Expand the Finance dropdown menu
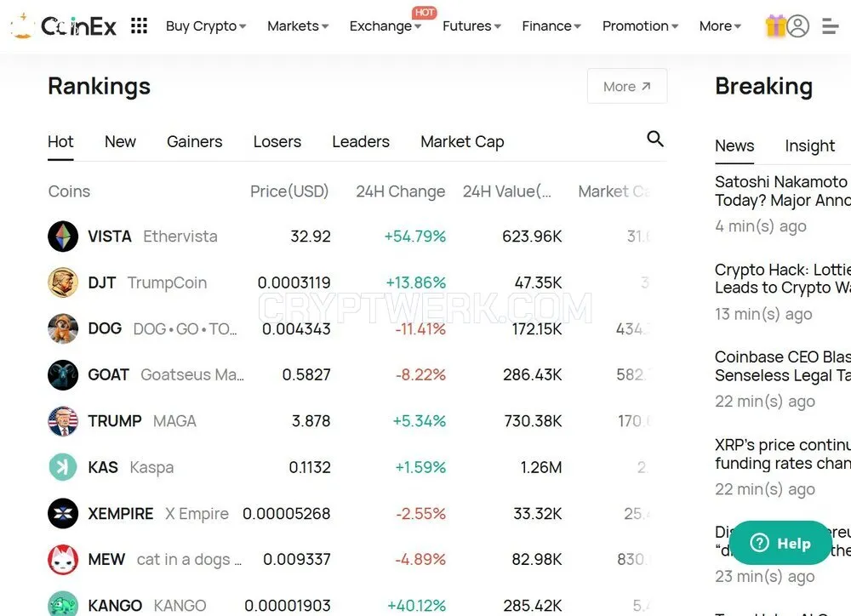 point(551,26)
